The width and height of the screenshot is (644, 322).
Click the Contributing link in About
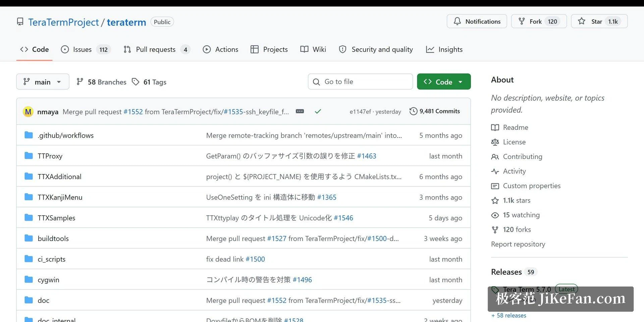point(523,157)
